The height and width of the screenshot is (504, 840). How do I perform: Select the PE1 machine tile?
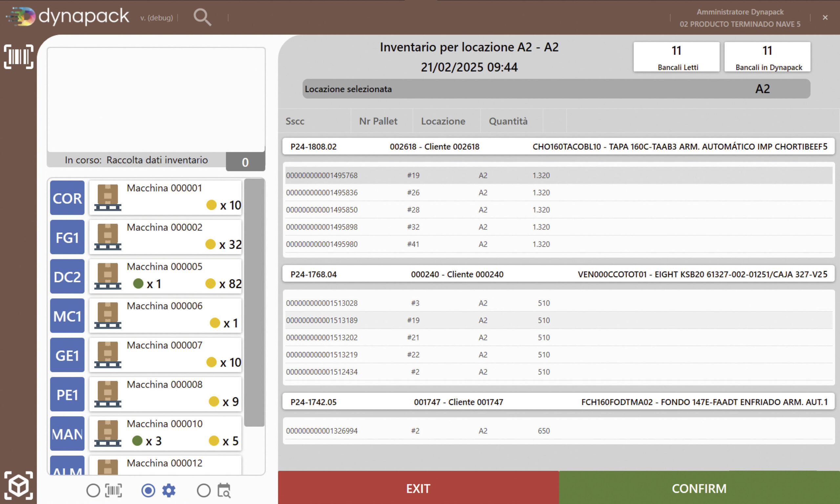[67, 394]
